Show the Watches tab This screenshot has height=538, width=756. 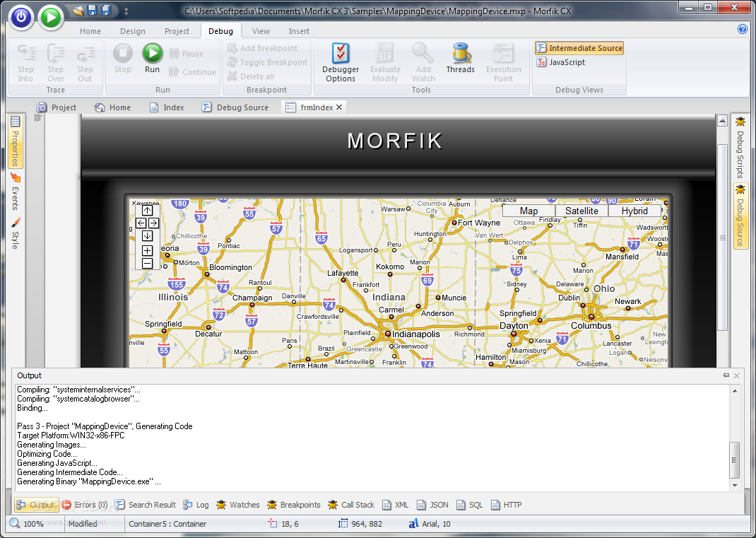tap(238, 505)
